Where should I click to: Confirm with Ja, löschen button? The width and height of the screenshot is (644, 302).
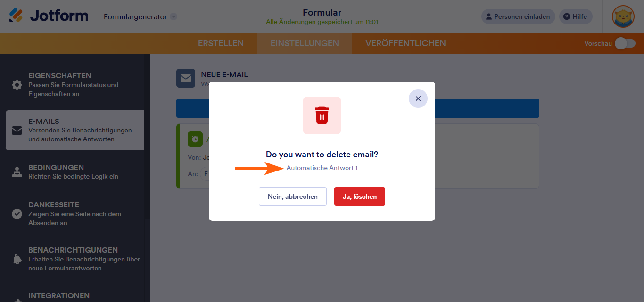coord(360,196)
